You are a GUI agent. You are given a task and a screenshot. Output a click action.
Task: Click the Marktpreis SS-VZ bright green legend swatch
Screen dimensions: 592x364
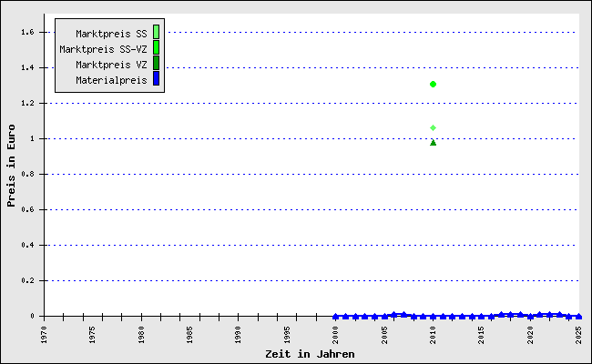[156, 47]
